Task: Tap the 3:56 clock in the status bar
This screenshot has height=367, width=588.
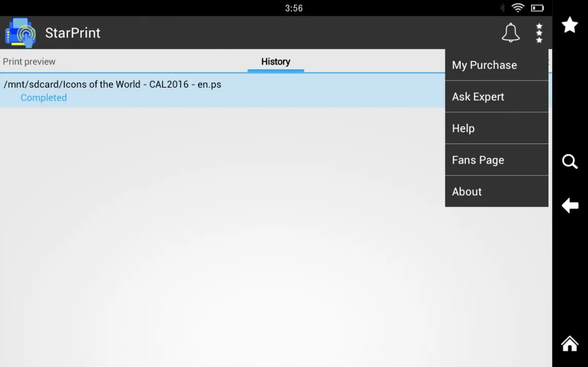Action: click(293, 8)
